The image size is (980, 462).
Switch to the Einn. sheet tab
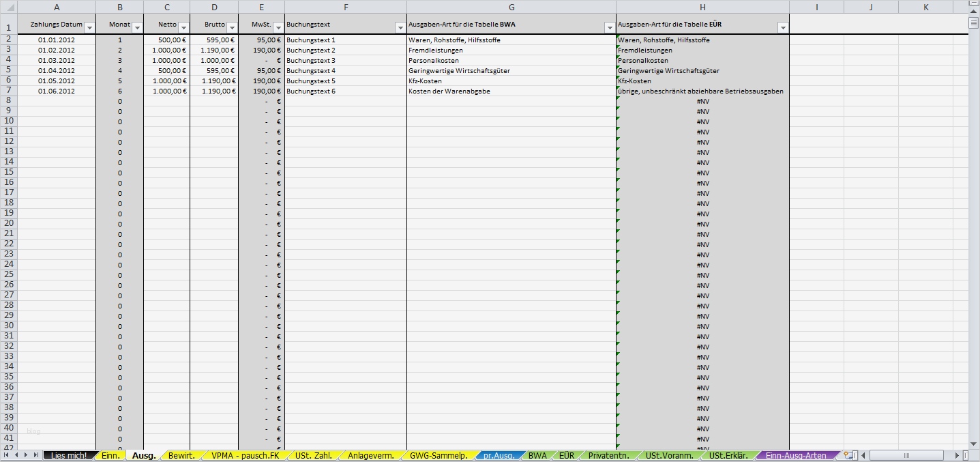pyautogui.click(x=110, y=454)
